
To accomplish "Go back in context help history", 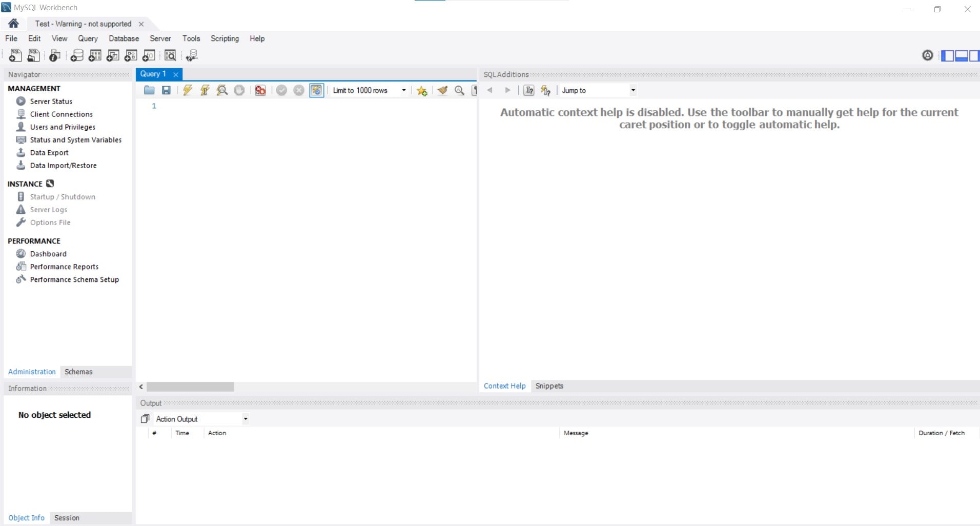I will (x=490, y=90).
